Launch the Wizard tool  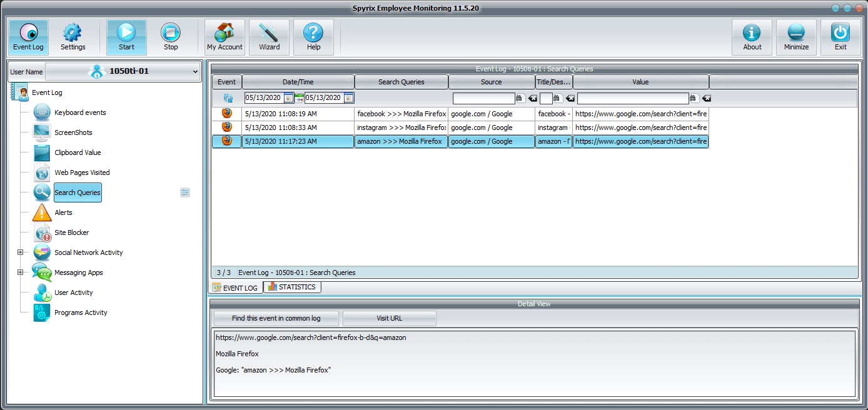click(269, 37)
